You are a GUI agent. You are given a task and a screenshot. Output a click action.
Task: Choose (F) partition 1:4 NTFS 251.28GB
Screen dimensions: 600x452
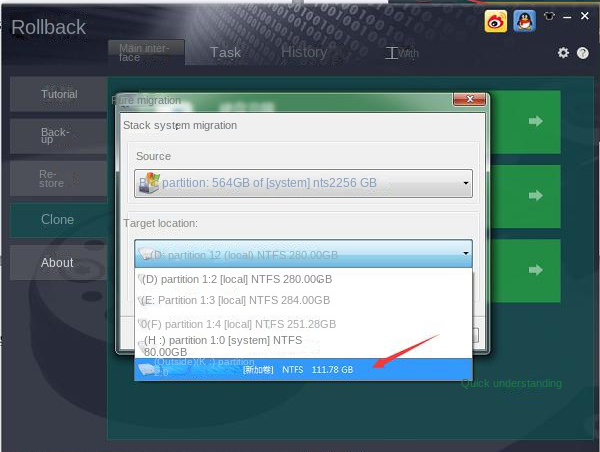click(x=303, y=324)
